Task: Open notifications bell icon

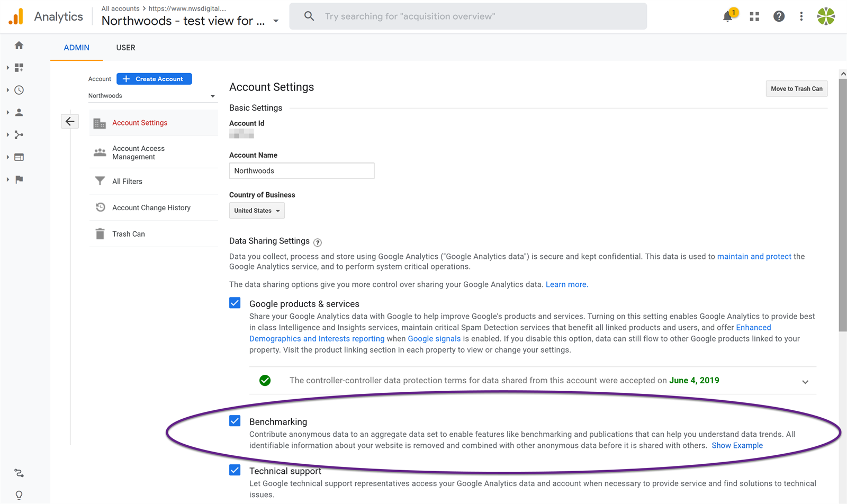Action: pos(728,16)
